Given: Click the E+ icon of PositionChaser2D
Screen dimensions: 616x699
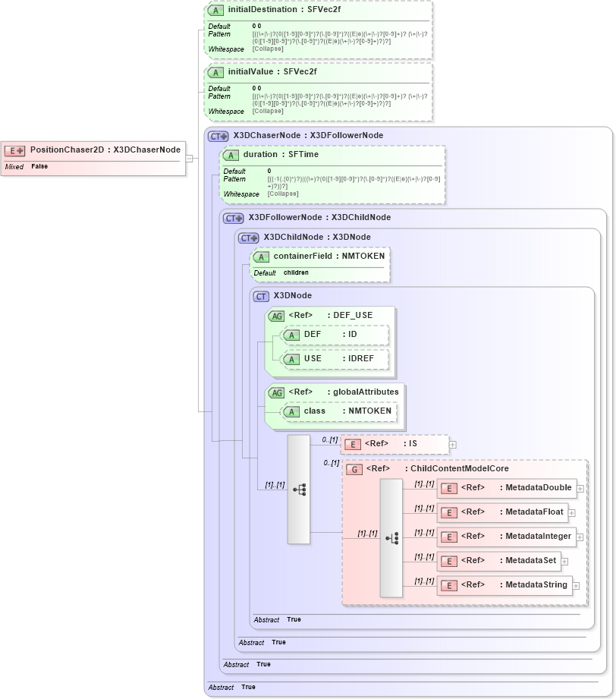Looking at the screenshot, I should point(14,151).
